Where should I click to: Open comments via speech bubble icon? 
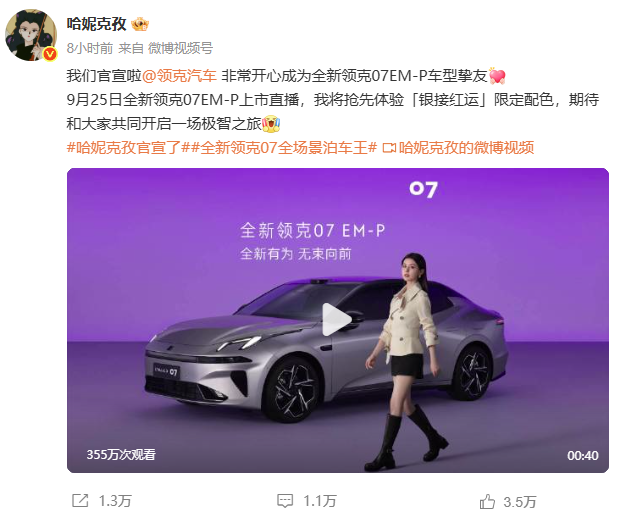click(285, 501)
